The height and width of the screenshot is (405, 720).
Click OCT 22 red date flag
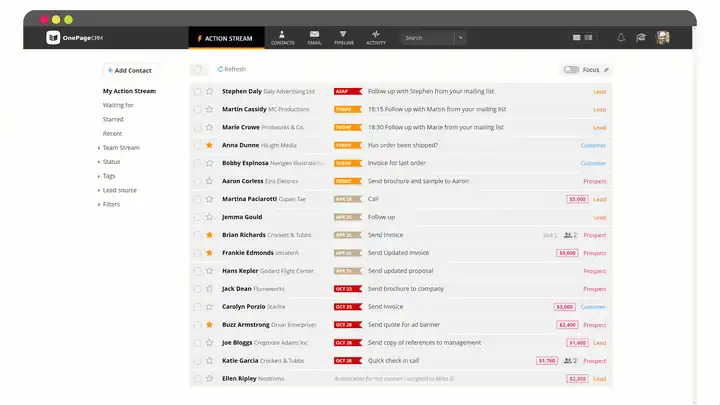pyautogui.click(x=348, y=289)
